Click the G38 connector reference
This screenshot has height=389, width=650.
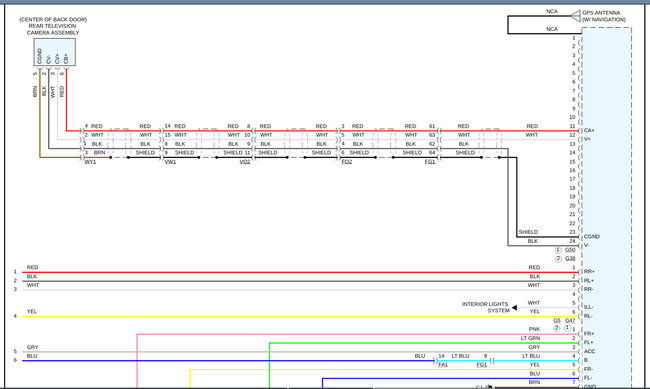click(x=570, y=259)
